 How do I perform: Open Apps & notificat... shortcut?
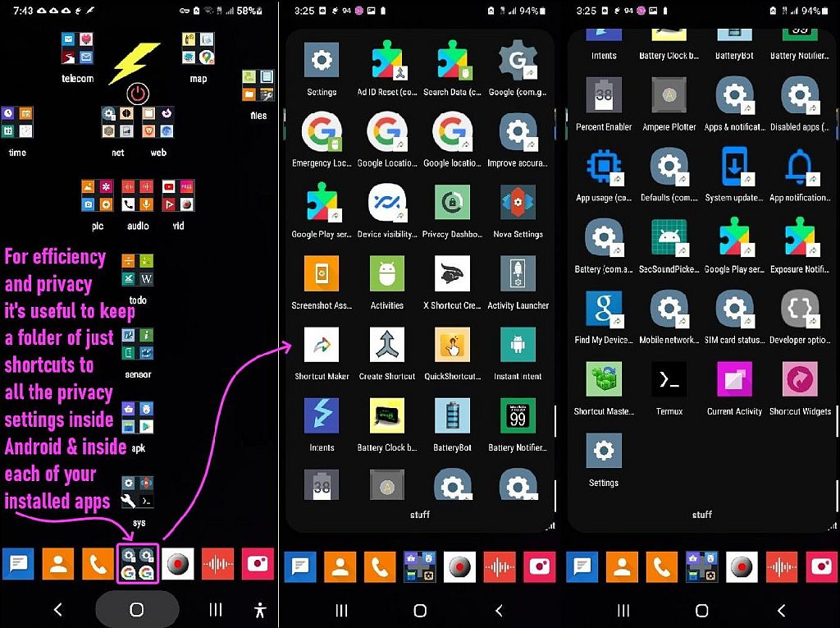coord(734,95)
